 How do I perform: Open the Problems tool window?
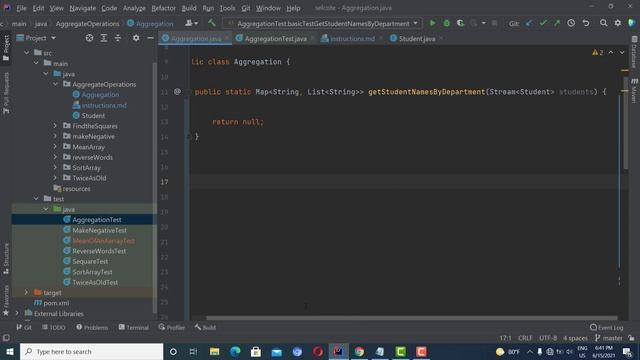click(x=92, y=327)
